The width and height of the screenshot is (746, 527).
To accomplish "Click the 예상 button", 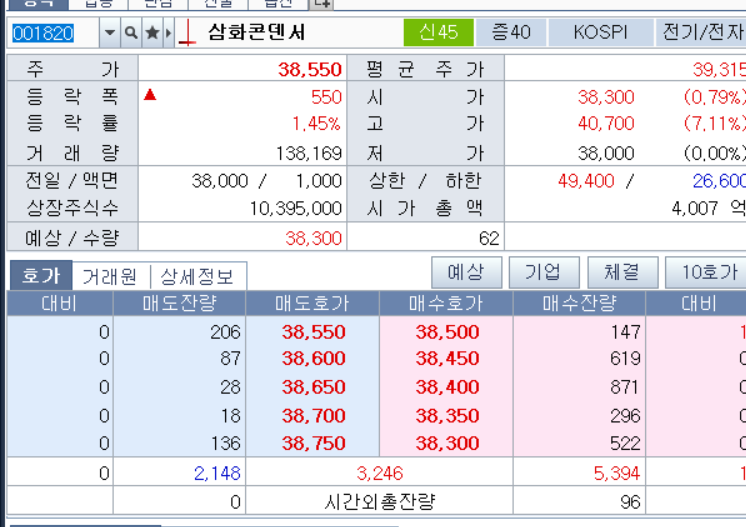I will click(466, 273).
